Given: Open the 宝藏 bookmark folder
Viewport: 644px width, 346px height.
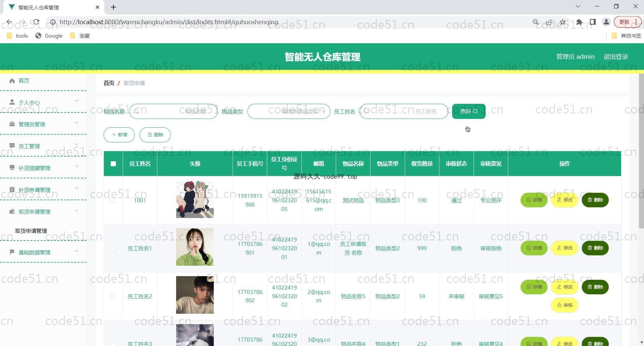Looking at the screenshot, I should [x=80, y=36].
